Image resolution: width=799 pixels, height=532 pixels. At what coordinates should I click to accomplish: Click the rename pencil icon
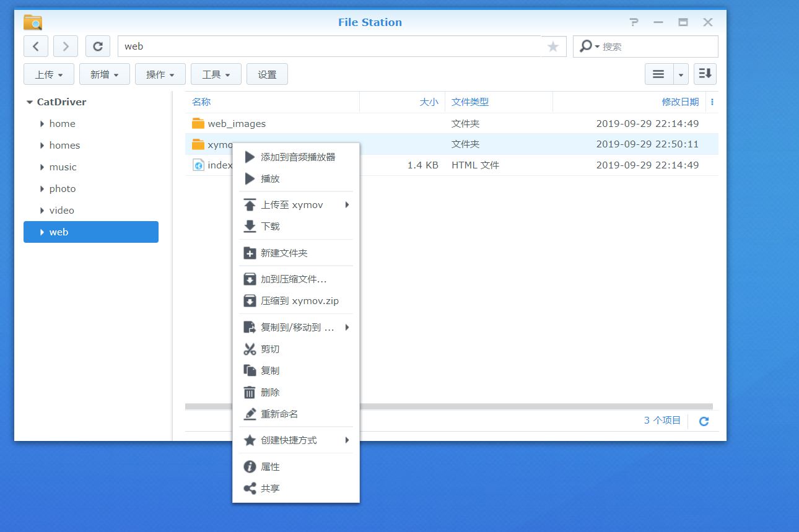(248, 414)
